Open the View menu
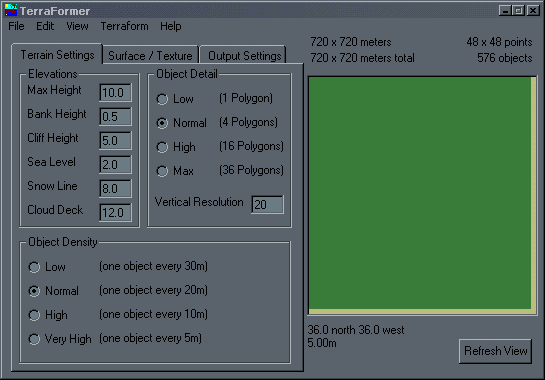 click(x=77, y=26)
